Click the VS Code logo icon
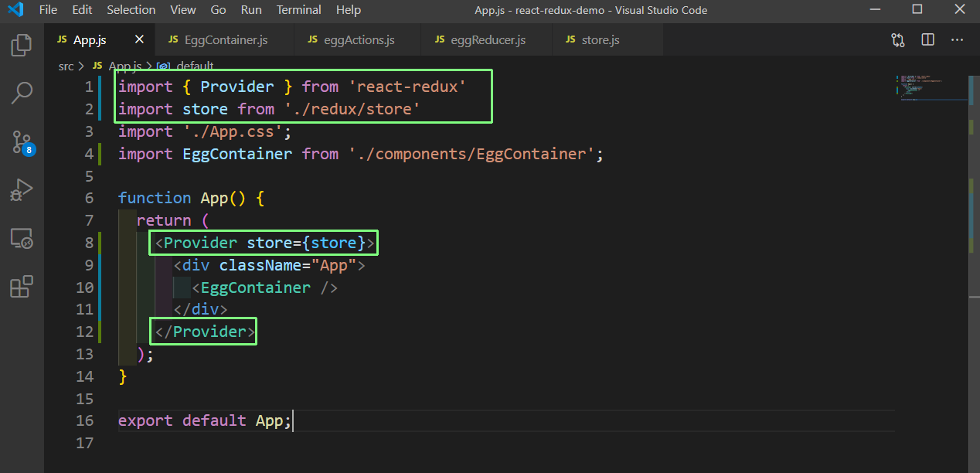This screenshot has height=473, width=980. click(15, 10)
